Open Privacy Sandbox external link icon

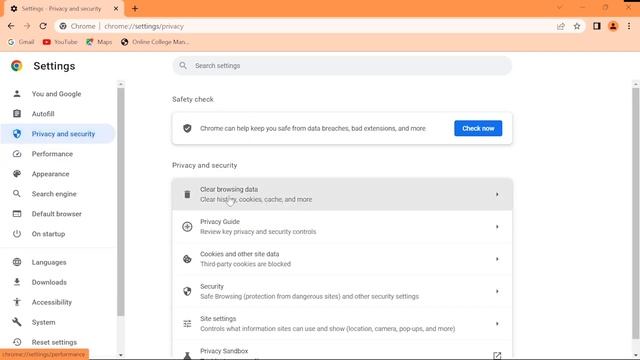pos(497,356)
